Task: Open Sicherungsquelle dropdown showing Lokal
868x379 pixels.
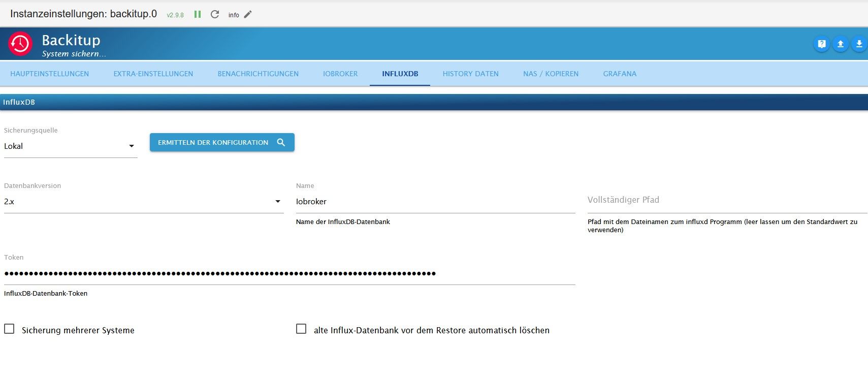Action: point(71,146)
